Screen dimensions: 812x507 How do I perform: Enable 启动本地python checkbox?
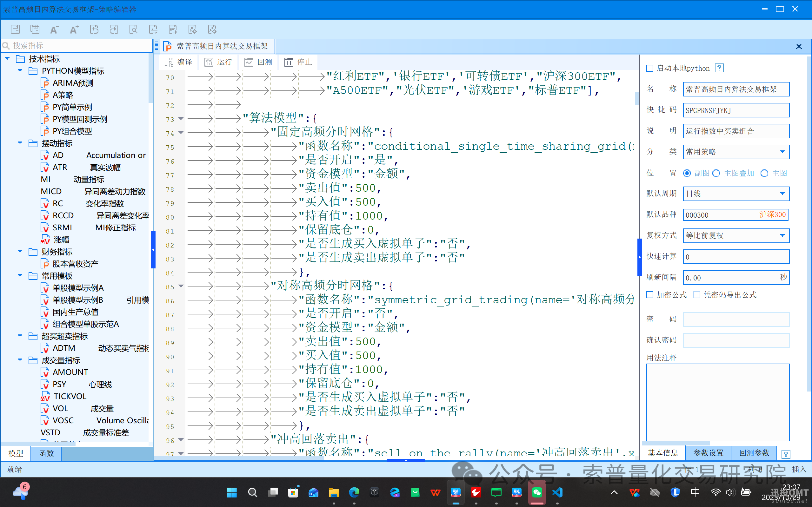tap(650, 69)
